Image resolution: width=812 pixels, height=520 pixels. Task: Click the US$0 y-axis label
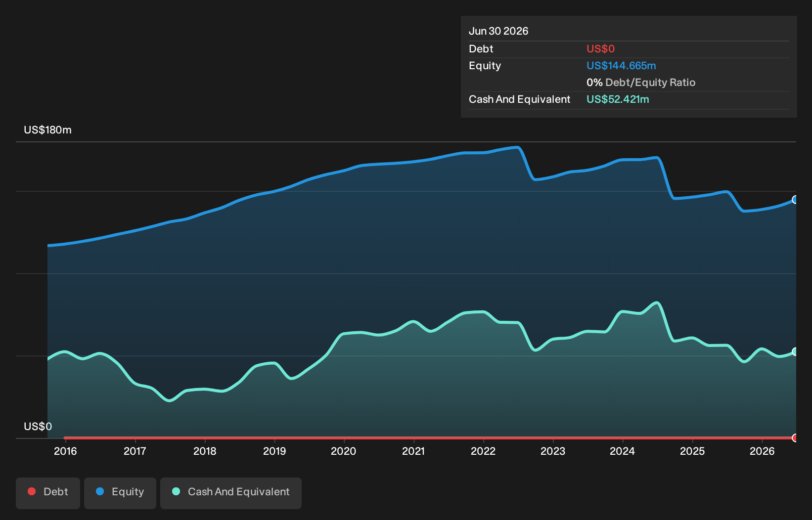coord(38,427)
